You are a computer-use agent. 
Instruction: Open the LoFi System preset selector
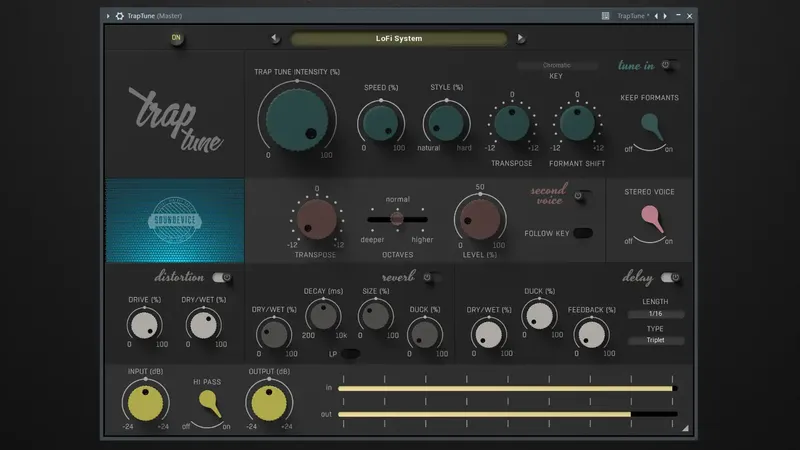tap(398, 38)
